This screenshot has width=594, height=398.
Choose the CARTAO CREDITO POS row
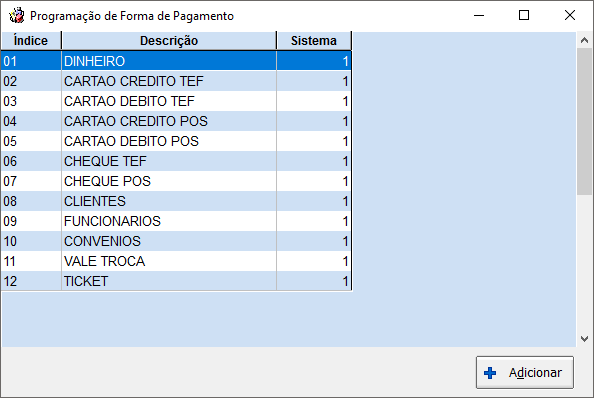(176, 121)
